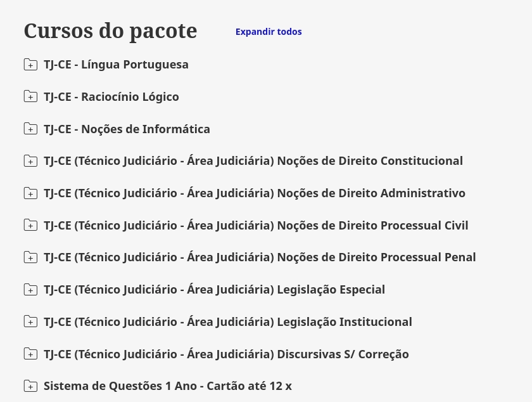Click folder icon next to Direito Processual Civil
The width and height of the screenshot is (532, 402).
(x=30, y=225)
